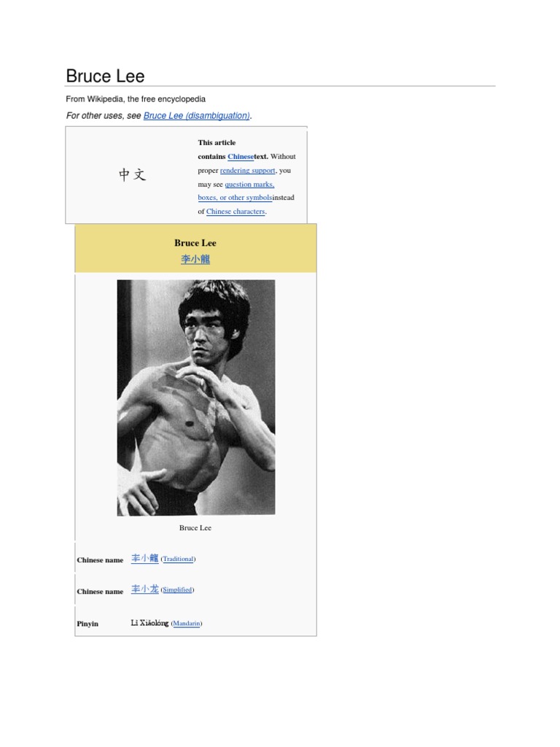Click the bold Chinese link in the notice
This screenshot has width=560, height=747.
[241, 157]
